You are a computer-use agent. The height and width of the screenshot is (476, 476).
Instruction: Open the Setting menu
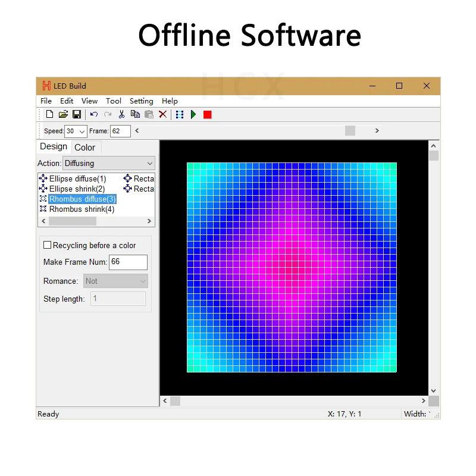(x=142, y=101)
